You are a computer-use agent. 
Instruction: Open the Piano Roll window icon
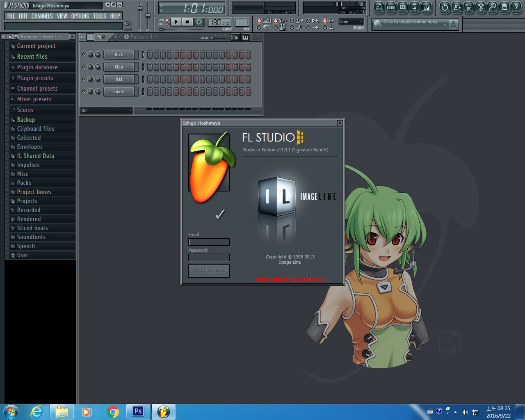[403, 7]
